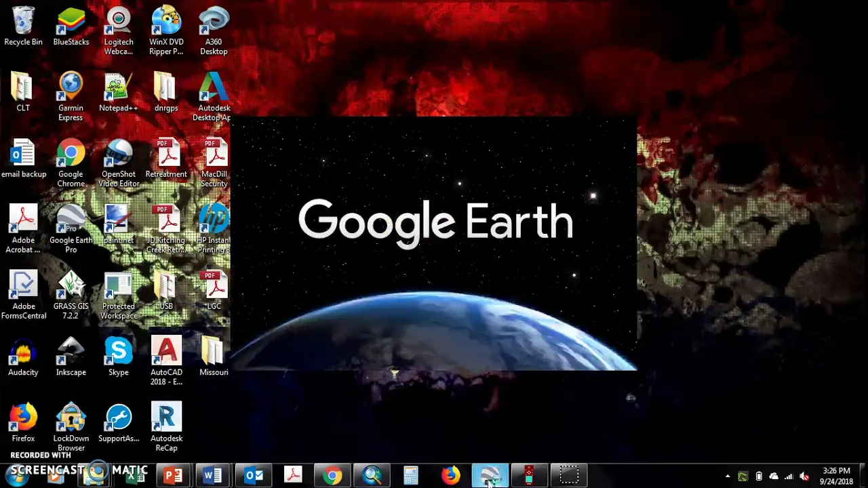Open the A360 Desktop icon
This screenshot has height=488, width=868.
(214, 31)
